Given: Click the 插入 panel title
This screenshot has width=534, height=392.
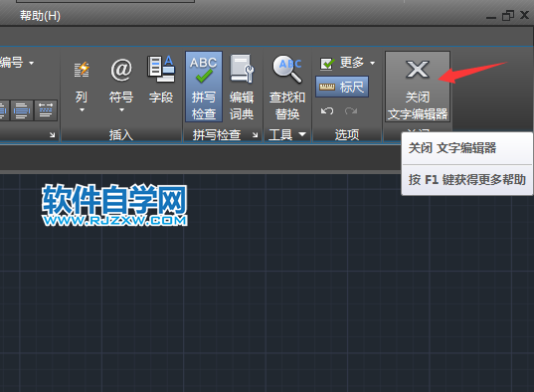Looking at the screenshot, I should tap(121, 135).
